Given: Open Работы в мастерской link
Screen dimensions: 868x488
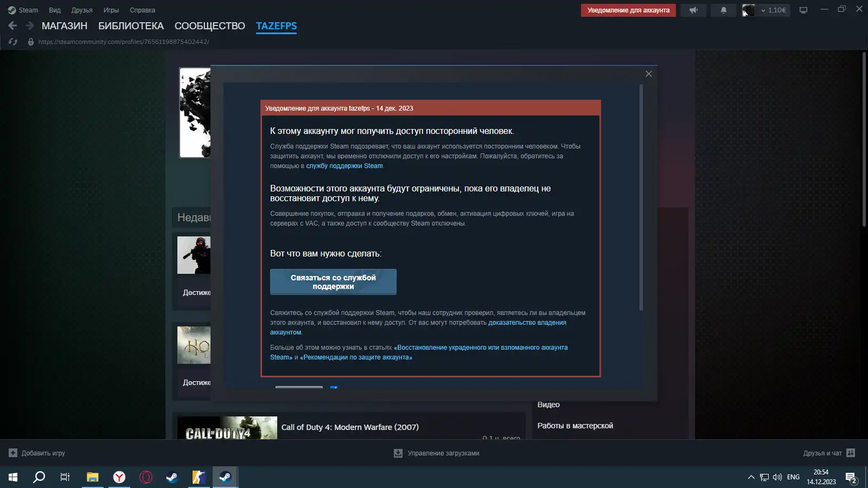Looking at the screenshot, I should 575,426.
